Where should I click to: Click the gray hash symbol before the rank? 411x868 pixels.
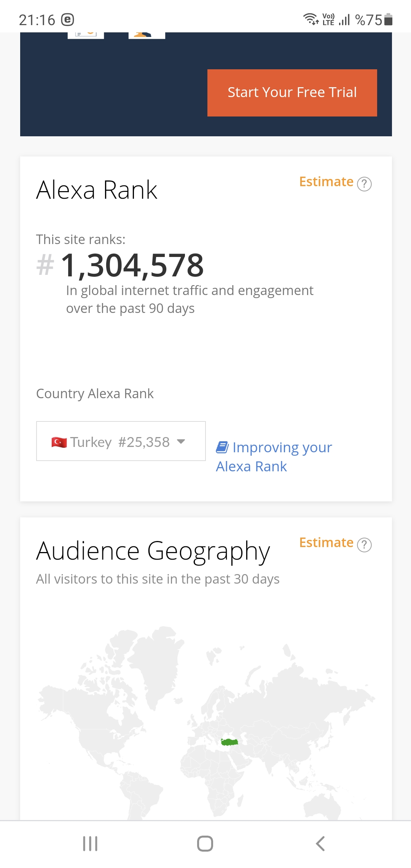pos(45,265)
